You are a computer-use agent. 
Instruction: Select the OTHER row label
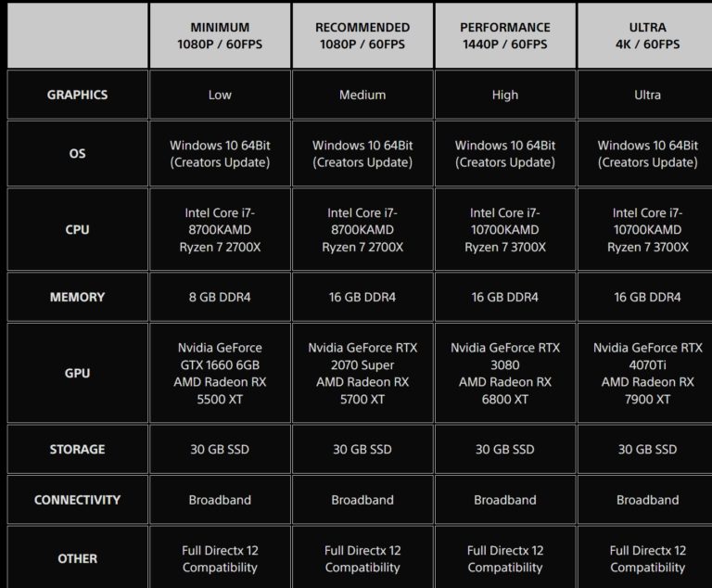pos(77,558)
